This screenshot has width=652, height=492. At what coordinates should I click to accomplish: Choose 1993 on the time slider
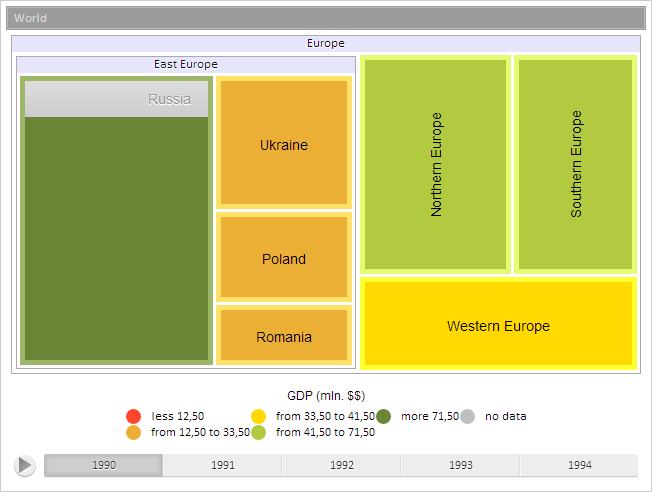(x=461, y=465)
